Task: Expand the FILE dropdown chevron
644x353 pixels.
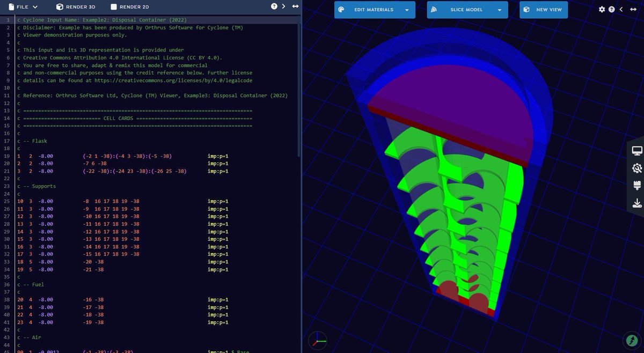Action: (x=35, y=7)
